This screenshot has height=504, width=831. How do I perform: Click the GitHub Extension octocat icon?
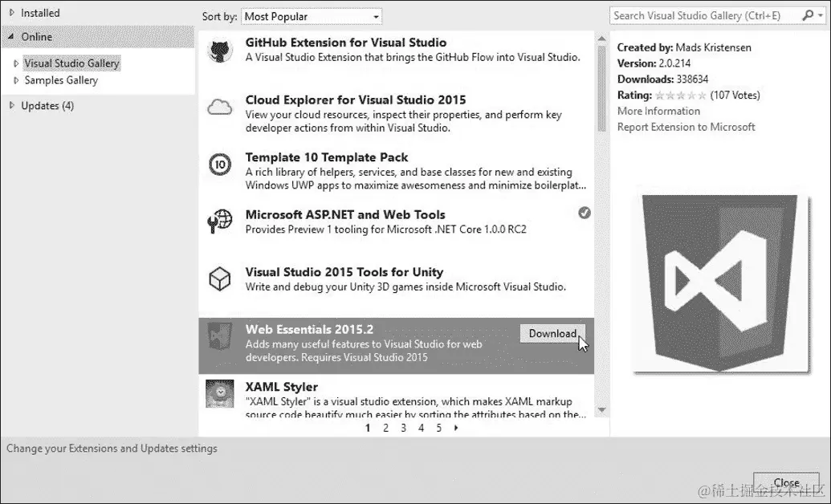click(x=220, y=48)
